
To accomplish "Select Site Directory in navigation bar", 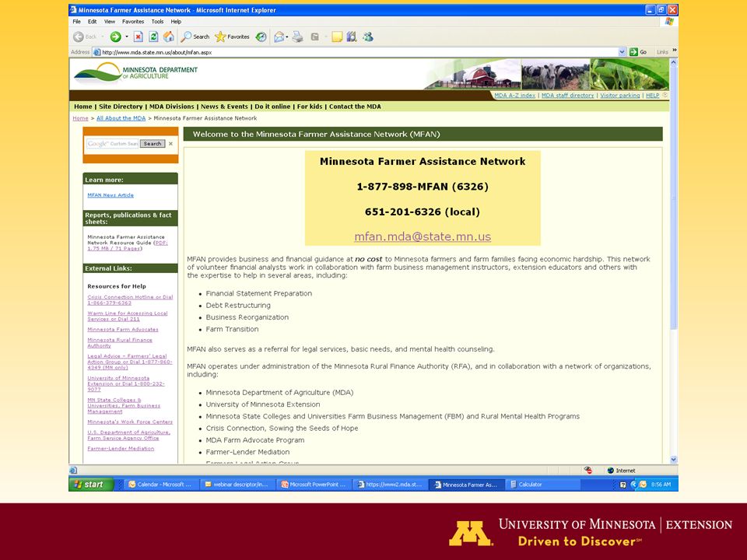I will 121,107.
